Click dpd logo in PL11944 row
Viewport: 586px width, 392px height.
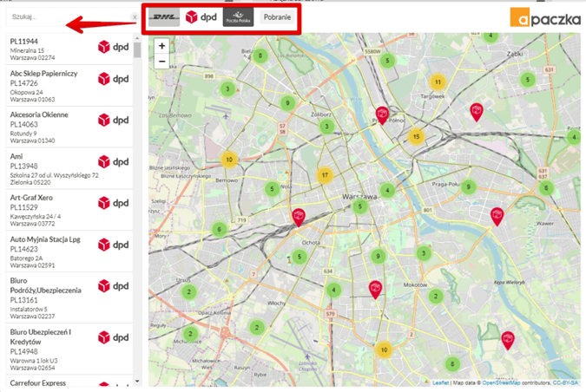click(x=113, y=47)
